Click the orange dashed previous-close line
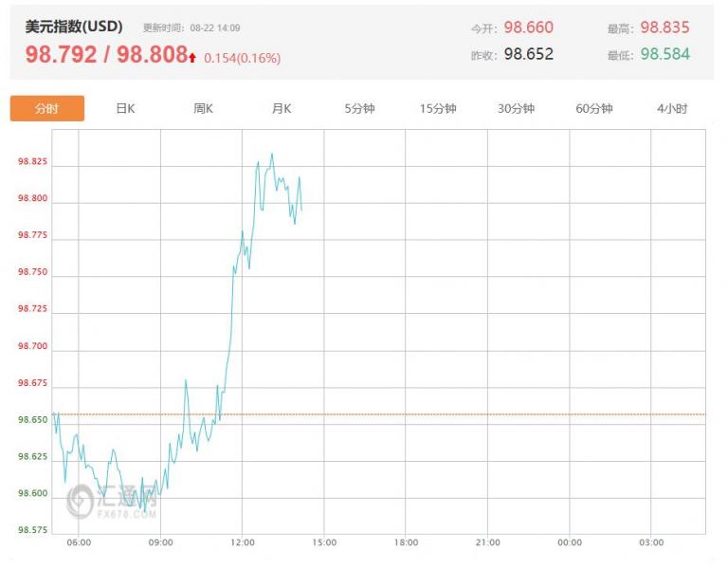The image size is (728, 569). click(474, 414)
